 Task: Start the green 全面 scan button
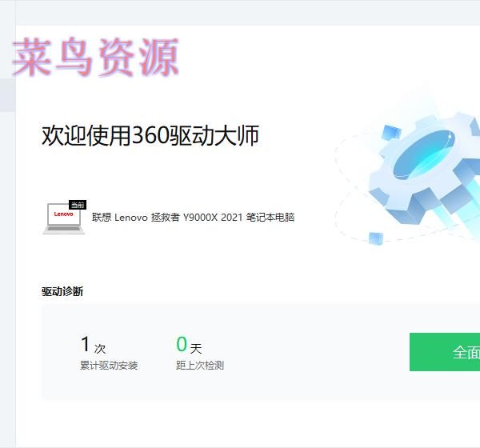[x=445, y=352]
